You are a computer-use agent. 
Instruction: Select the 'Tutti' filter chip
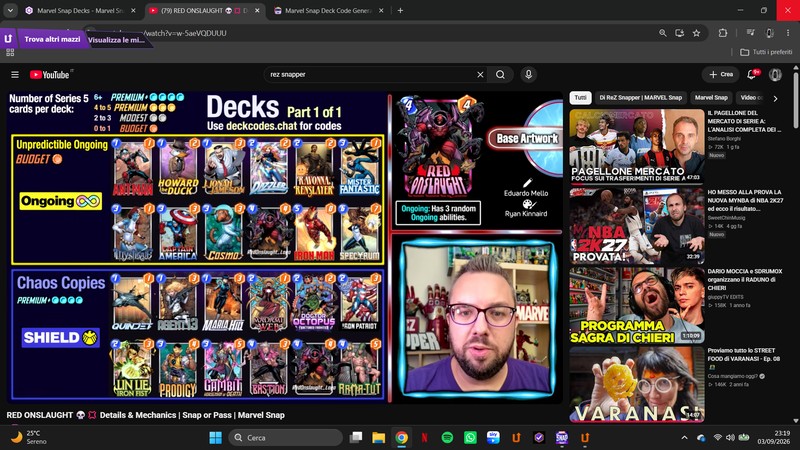580,97
